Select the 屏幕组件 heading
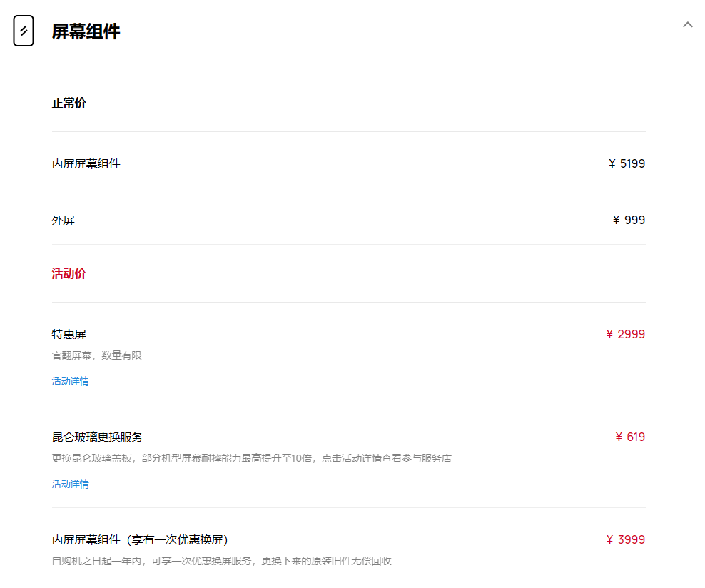This screenshot has height=588, width=705. [86, 31]
